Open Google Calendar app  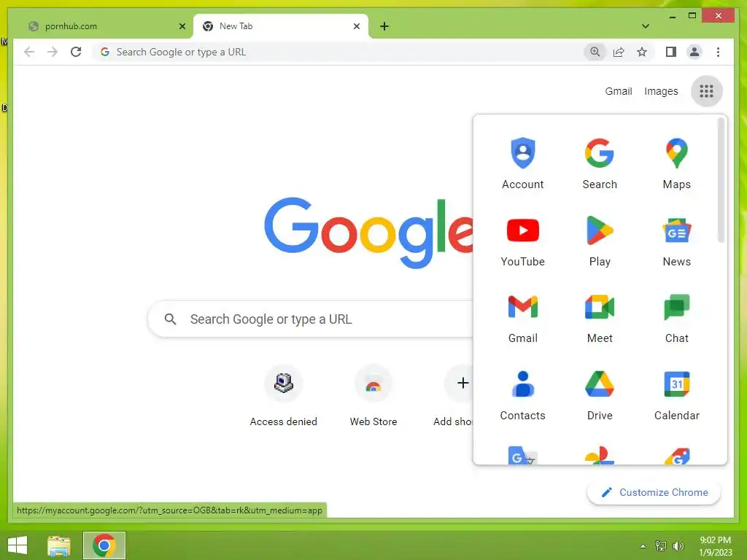(x=676, y=395)
